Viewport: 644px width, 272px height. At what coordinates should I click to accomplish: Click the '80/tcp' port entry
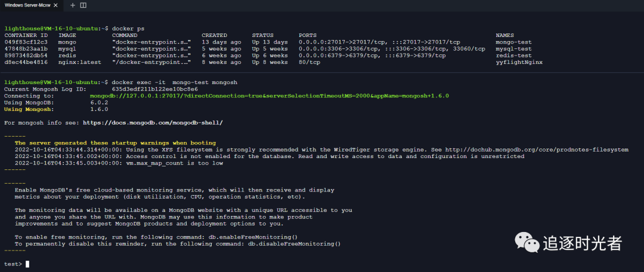pos(309,62)
